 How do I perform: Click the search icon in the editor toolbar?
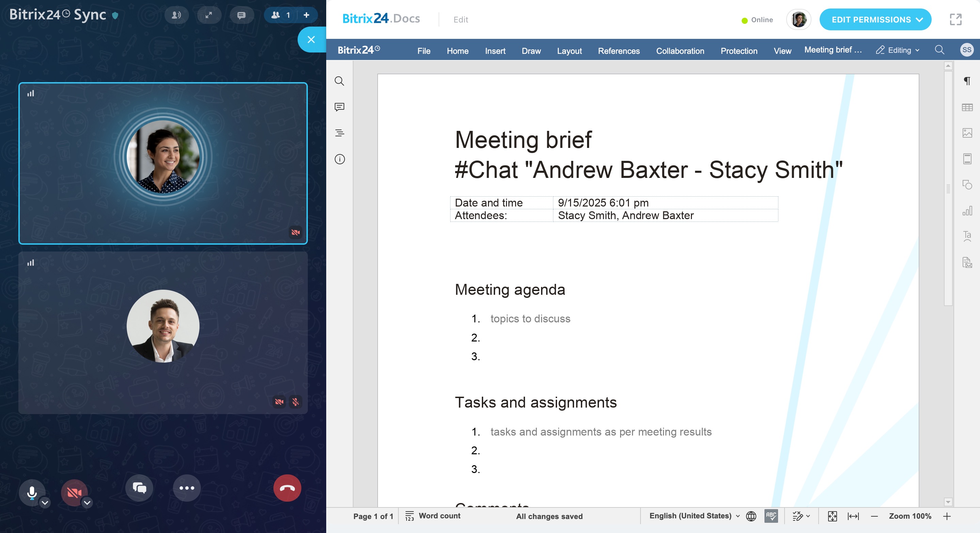coord(939,50)
